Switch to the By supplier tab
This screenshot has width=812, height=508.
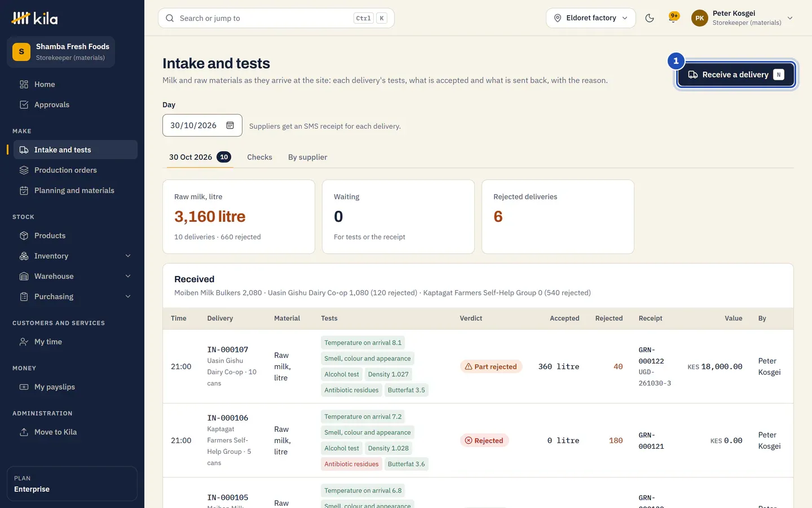coord(307,157)
